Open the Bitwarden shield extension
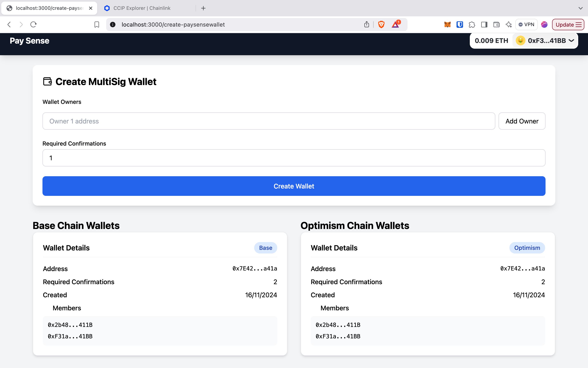Screen dimensions: 588x368 (x=460, y=25)
